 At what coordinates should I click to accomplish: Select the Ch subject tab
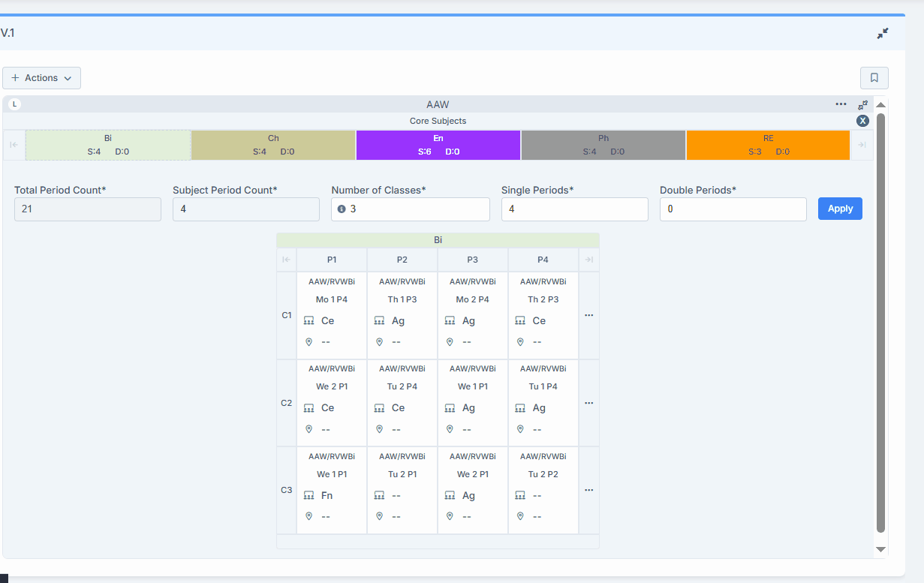[273, 145]
